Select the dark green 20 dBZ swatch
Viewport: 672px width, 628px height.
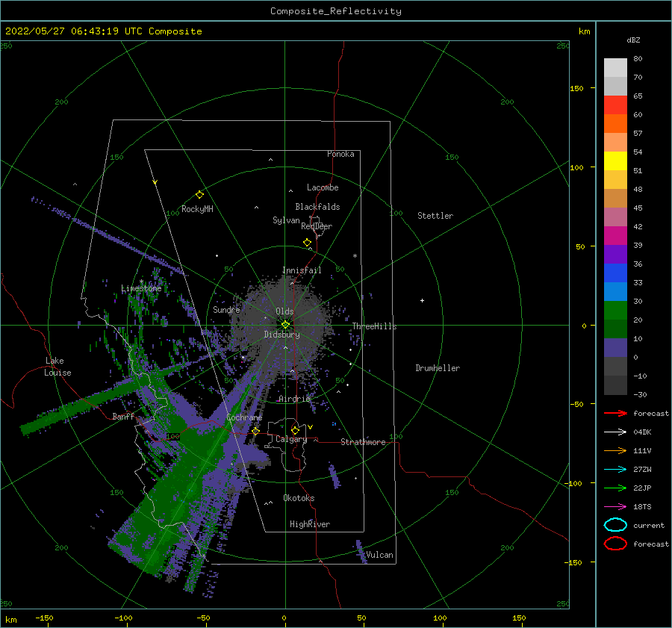pyautogui.click(x=615, y=329)
